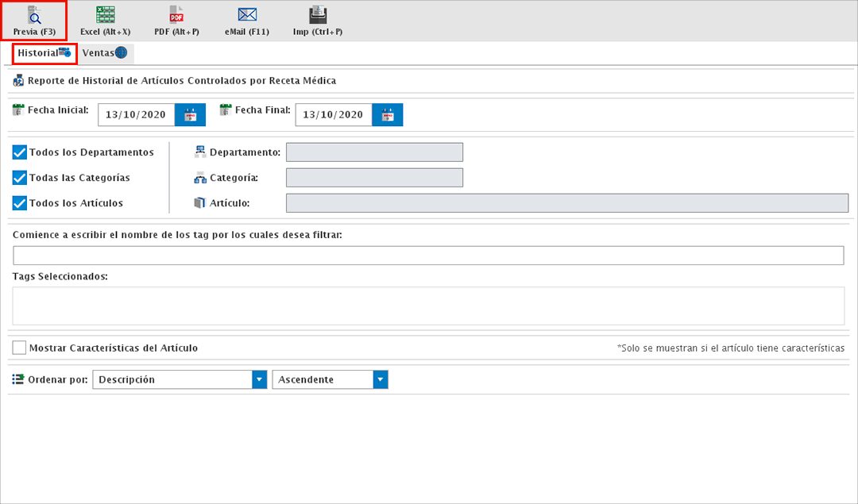Click the globe icon on Ventas tab
Image resolution: width=858 pixels, height=504 pixels.
pyautogui.click(x=121, y=53)
